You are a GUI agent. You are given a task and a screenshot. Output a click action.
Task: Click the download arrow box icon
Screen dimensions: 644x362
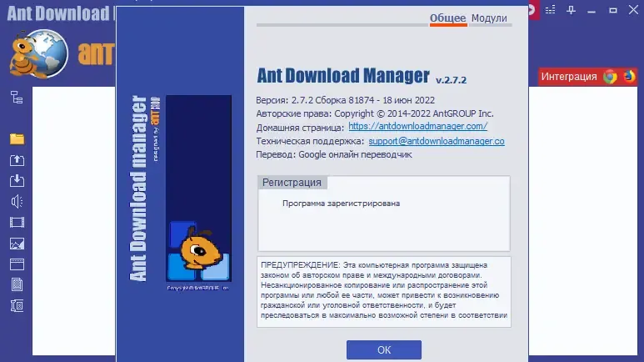coord(17,181)
